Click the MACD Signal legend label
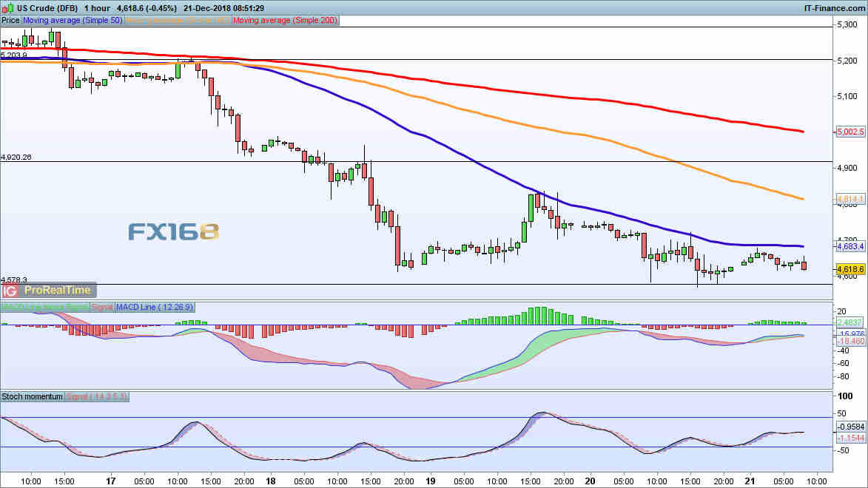868x488 pixels. 102,307
